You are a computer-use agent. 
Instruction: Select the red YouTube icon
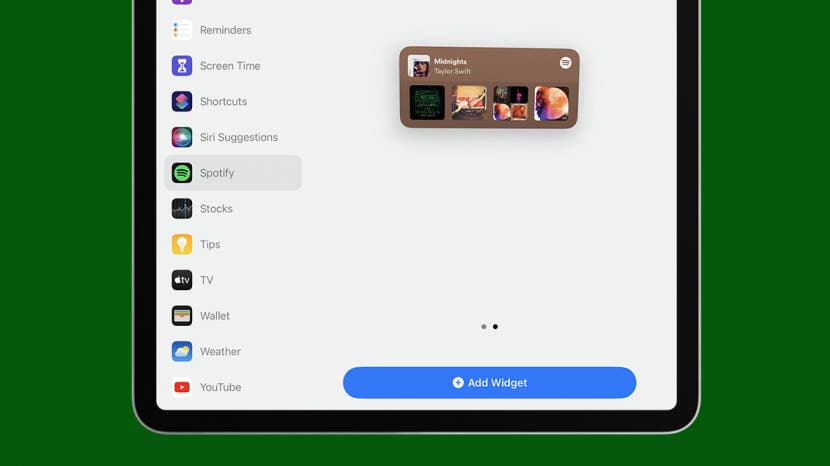182,387
